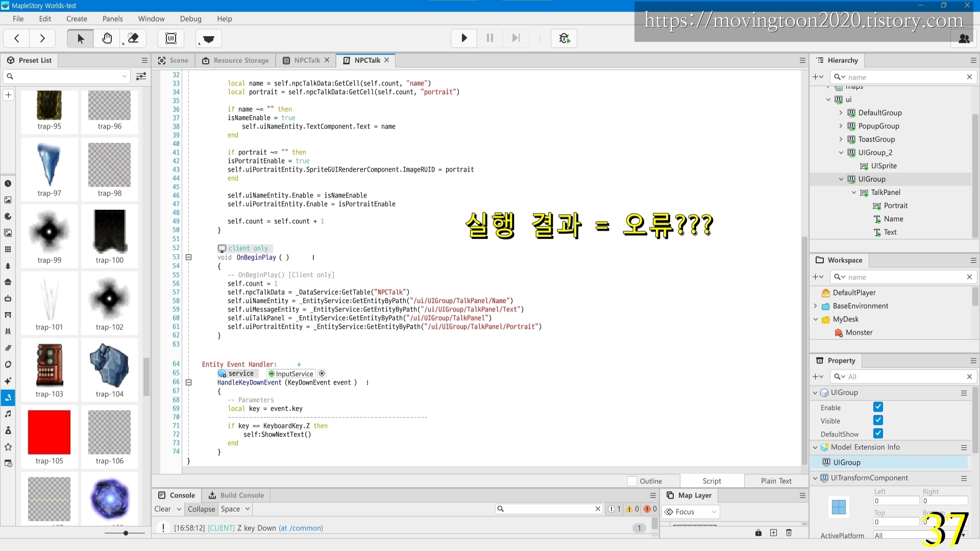Click the forward navigation arrow in toolbar
Image resolution: width=980 pixels, height=551 pixels.
[42, 38]
